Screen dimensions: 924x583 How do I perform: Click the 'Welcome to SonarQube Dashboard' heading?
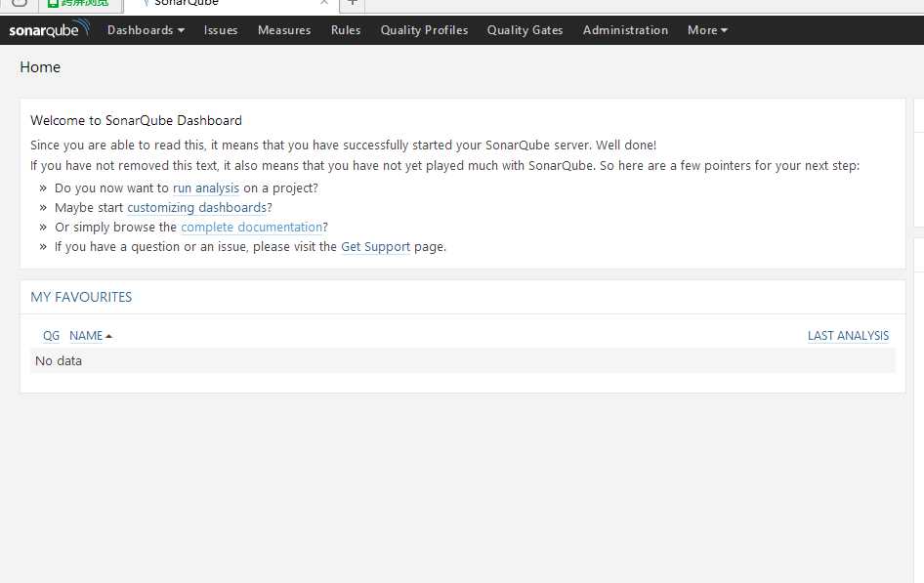136,120
